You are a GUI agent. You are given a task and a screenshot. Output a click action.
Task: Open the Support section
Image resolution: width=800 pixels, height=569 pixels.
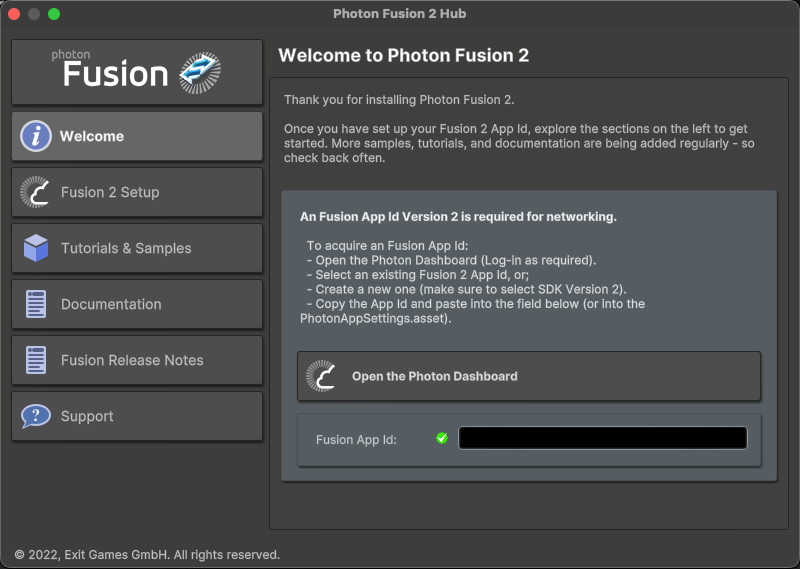tap(137, 416)
